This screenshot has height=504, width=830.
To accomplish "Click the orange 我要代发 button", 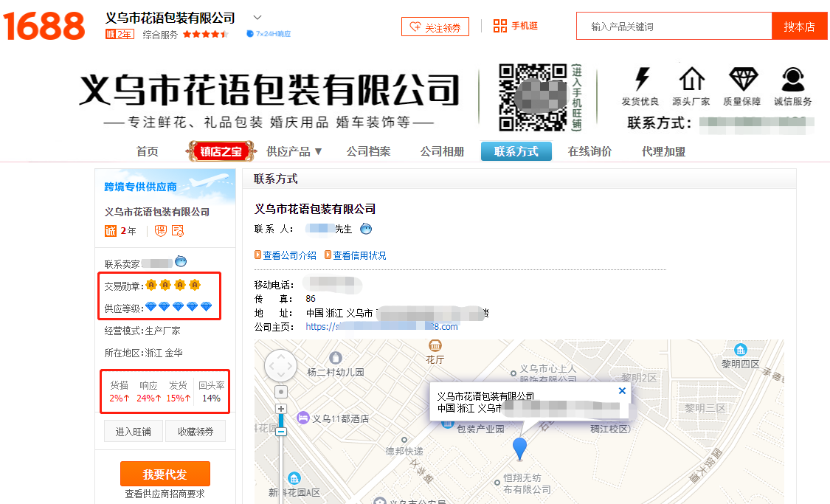I will (x=165, y=474).
